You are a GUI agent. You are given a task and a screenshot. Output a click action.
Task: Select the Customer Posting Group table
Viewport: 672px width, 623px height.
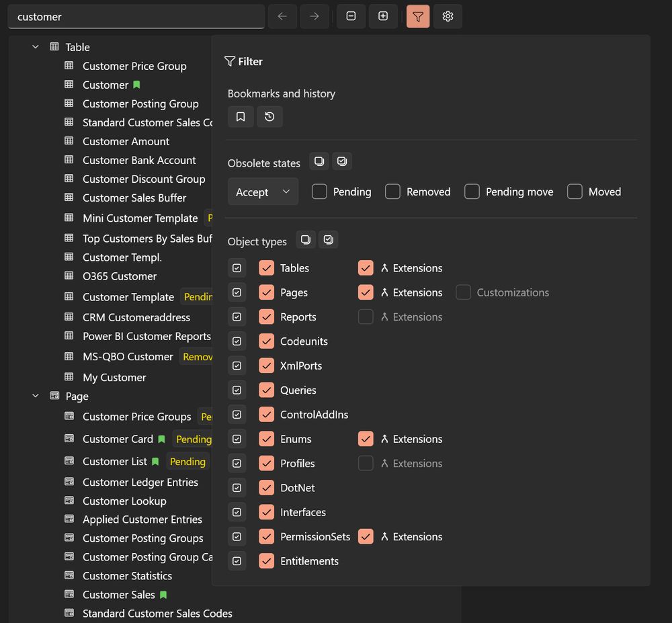tap(140, 103)
